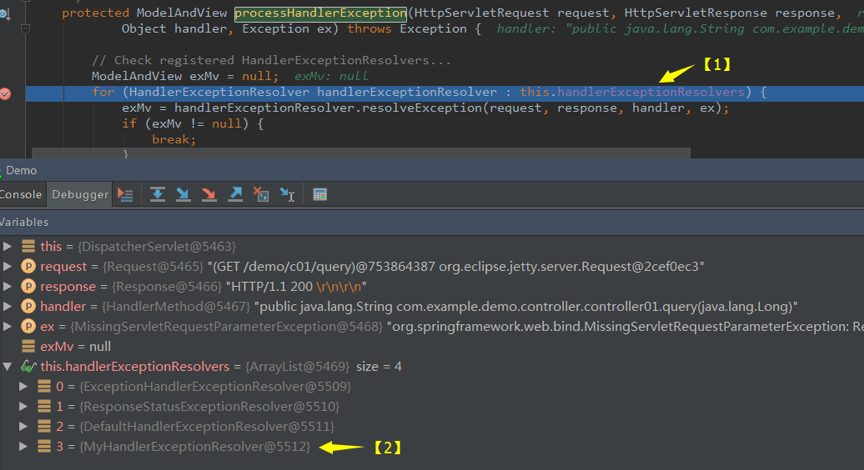
Task: Click the Step Out debugger icon
Action: (x=235, y=195)
